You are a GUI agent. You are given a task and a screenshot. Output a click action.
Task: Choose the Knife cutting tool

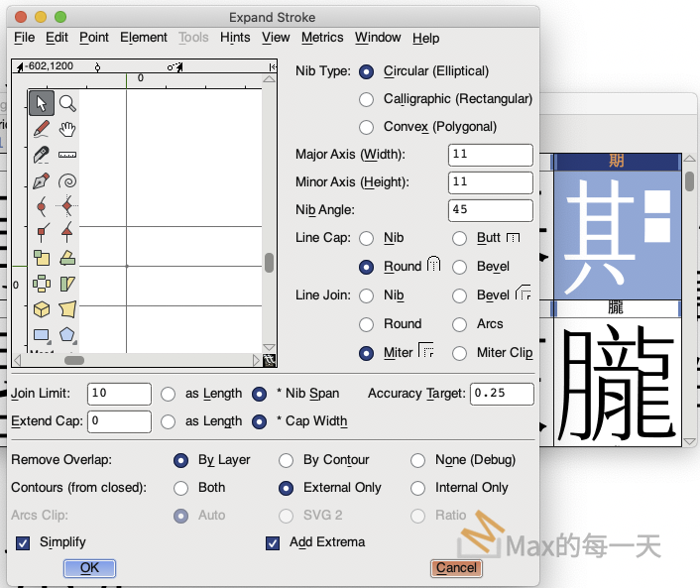coord(42,155)
